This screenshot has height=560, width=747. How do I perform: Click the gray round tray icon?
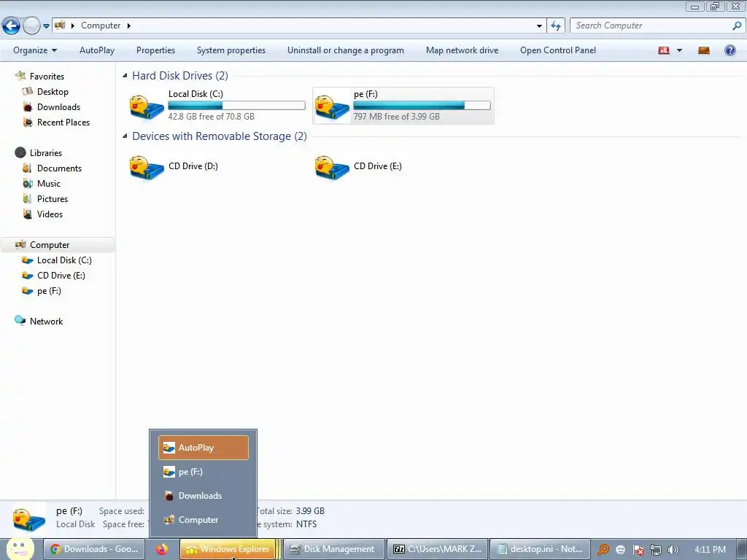point(620,550)
